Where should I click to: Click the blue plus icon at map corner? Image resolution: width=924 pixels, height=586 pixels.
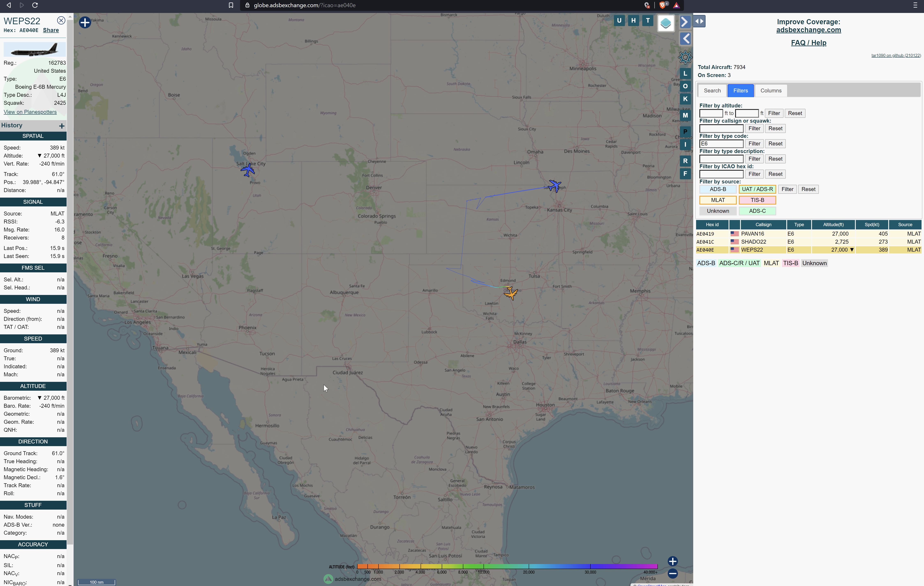point(85,22)
